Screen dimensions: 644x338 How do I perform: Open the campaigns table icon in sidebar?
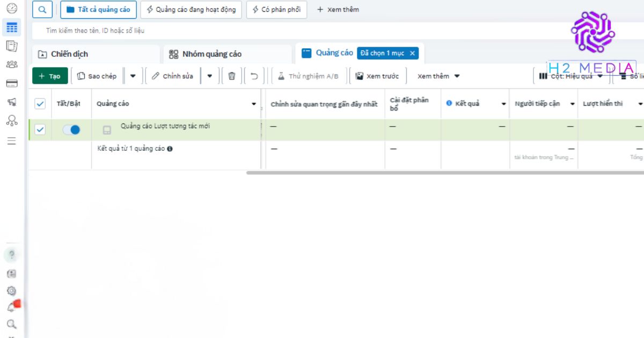12,27
